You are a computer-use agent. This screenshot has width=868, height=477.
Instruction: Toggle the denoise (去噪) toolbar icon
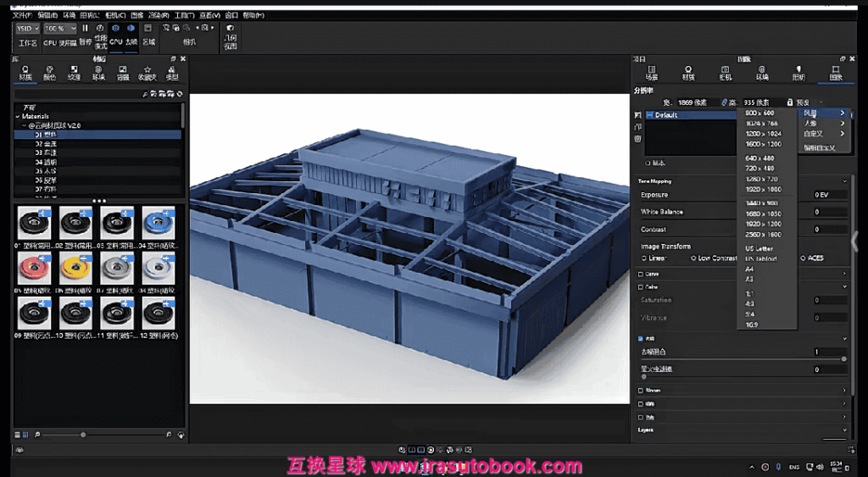pos(131,28)
